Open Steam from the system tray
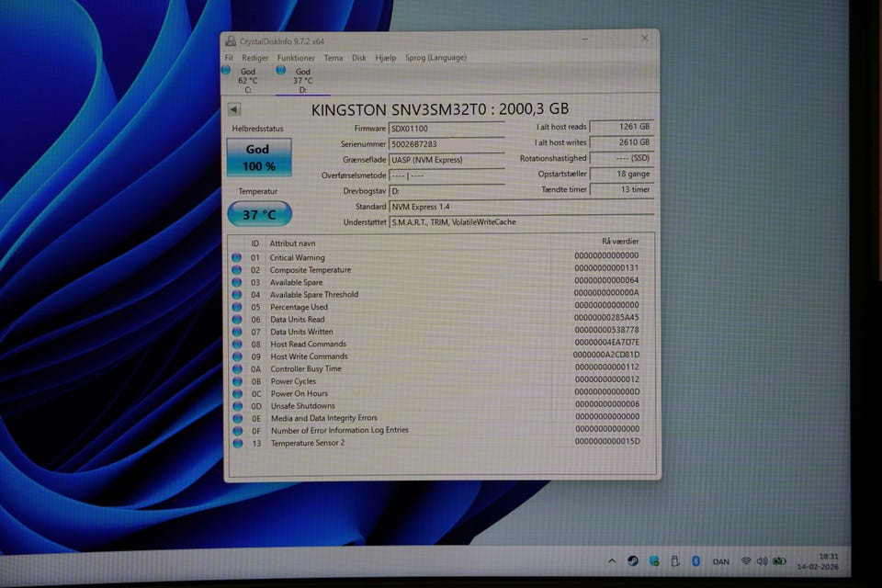 pyautogui.click(x=633, y=560)
